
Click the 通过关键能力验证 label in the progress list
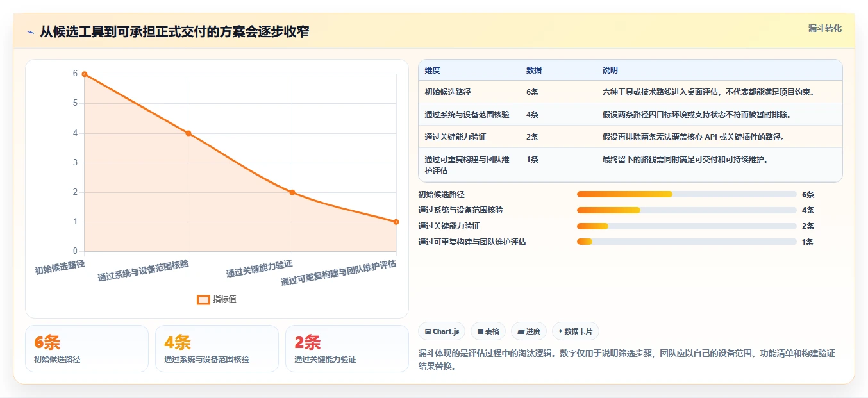coord(449,226)
